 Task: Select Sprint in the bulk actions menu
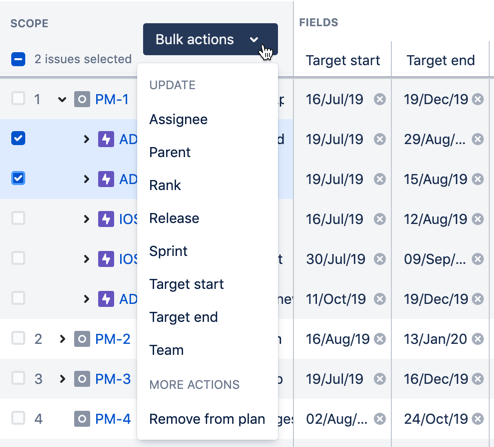(168, 251)
